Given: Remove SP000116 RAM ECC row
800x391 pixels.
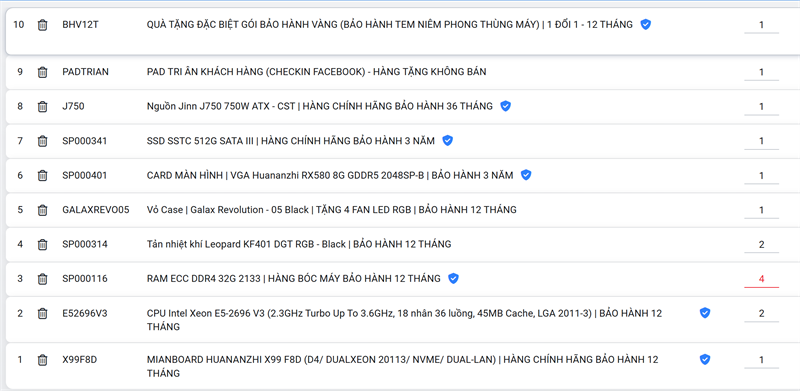Looking at the screenshot, I should 42,279.
